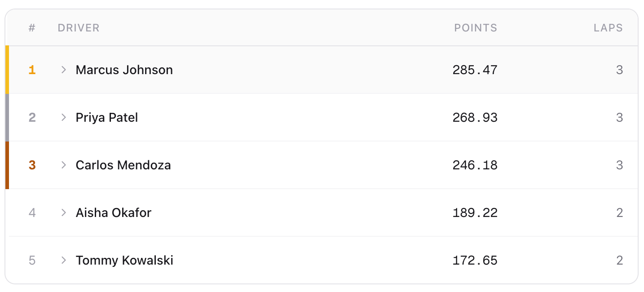Expand Aisha Okafor's row chevron
The image size is (644, 292).
click(x=64, y=212)
